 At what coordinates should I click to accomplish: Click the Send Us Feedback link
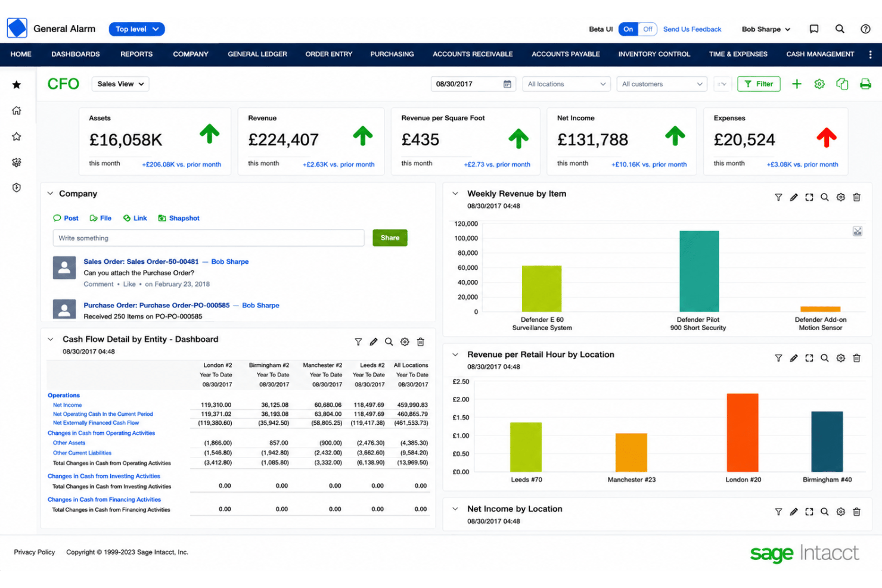[692, 29]
